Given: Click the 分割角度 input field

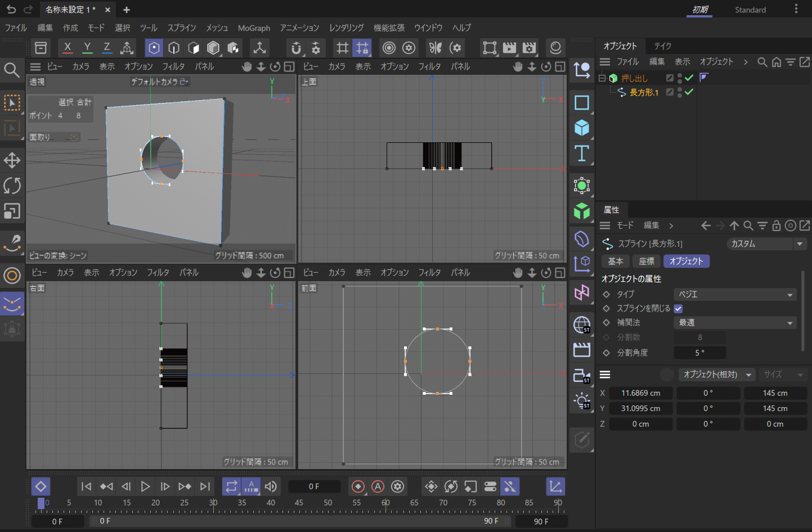Looking at the screenshot, I should pyautogui.click(x=699, y=353).
